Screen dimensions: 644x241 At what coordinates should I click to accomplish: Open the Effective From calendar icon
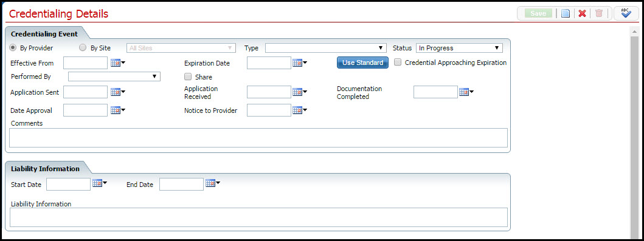(118, 63)
